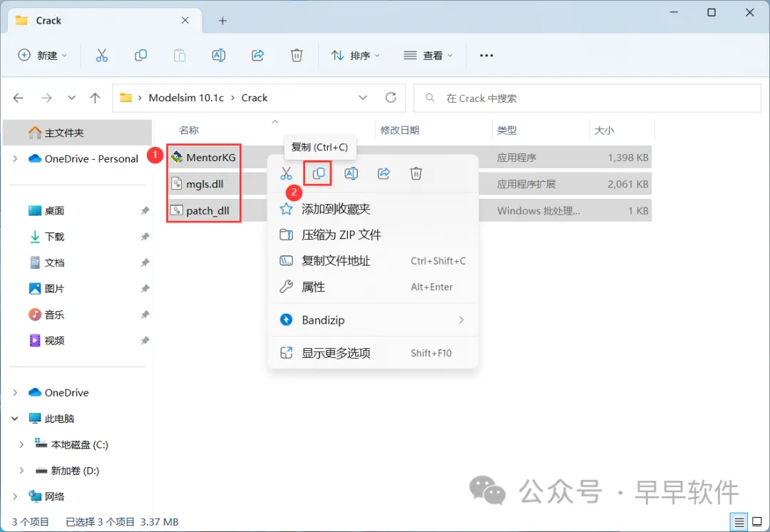Open the 排序 sort dropdown
770x532 pixels.
point(356,56)
